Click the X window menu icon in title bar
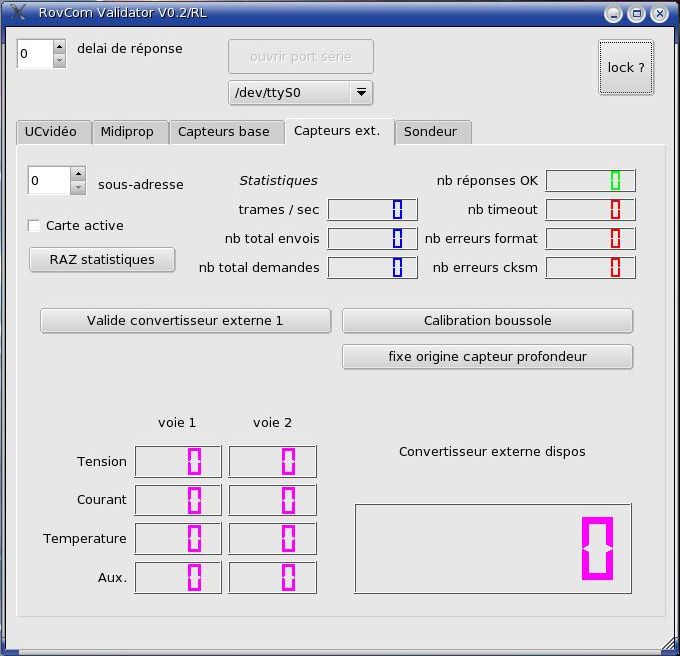Image resolution: width=680 pixels, height=656 pixels. 18,12
